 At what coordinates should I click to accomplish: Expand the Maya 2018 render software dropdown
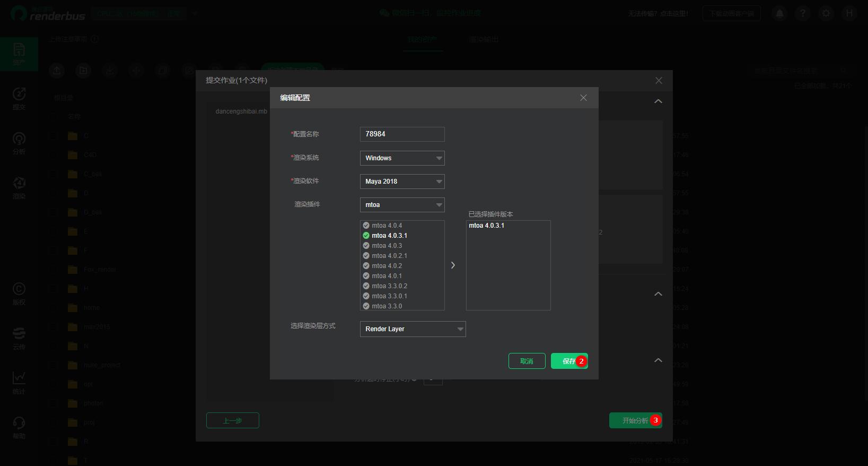pos(402,182)
